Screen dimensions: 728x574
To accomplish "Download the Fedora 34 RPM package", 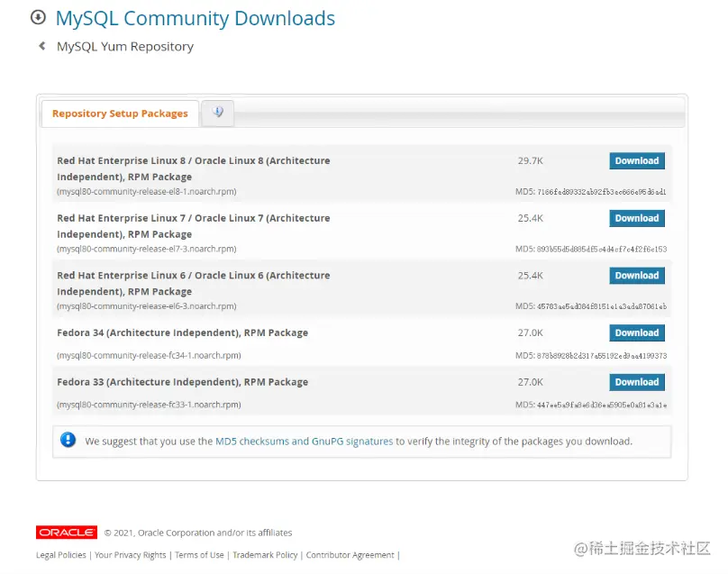I will pos(636,333).
